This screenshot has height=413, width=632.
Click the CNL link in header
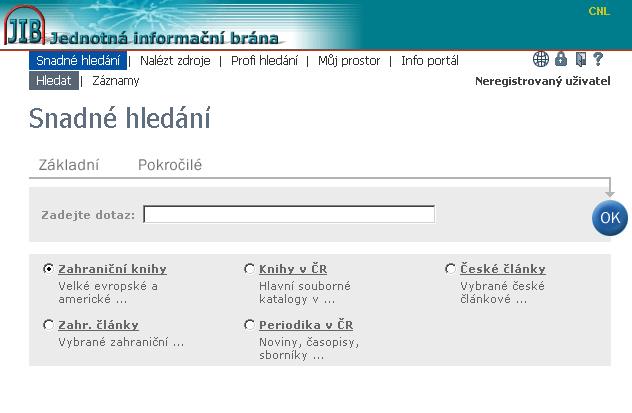[599, 11]
